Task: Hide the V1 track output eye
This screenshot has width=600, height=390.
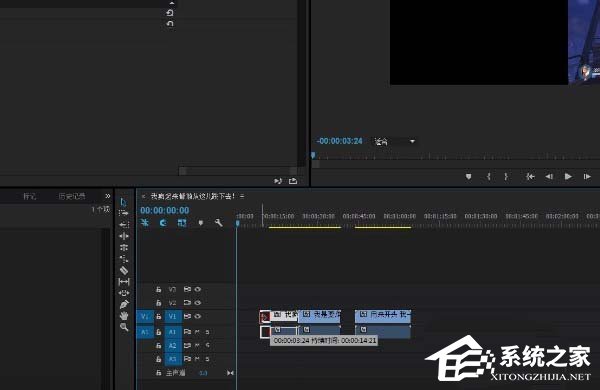Action: [x=197, y=316]
